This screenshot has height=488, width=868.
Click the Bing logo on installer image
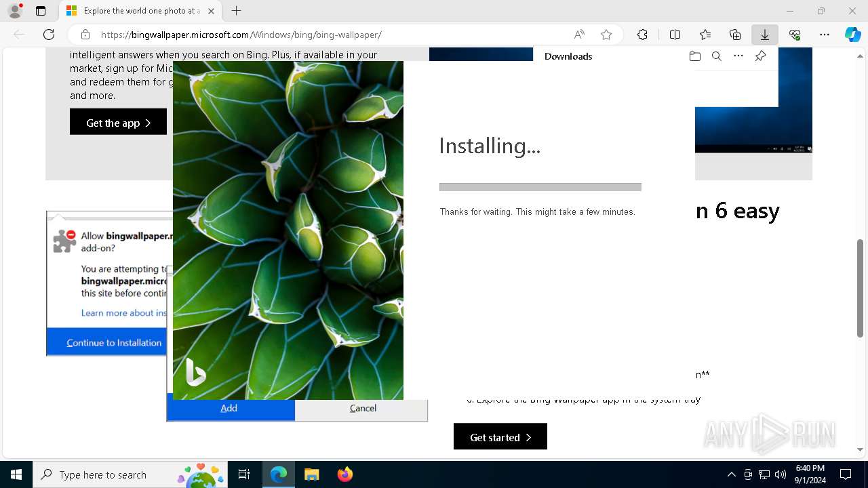click(195, 372)
